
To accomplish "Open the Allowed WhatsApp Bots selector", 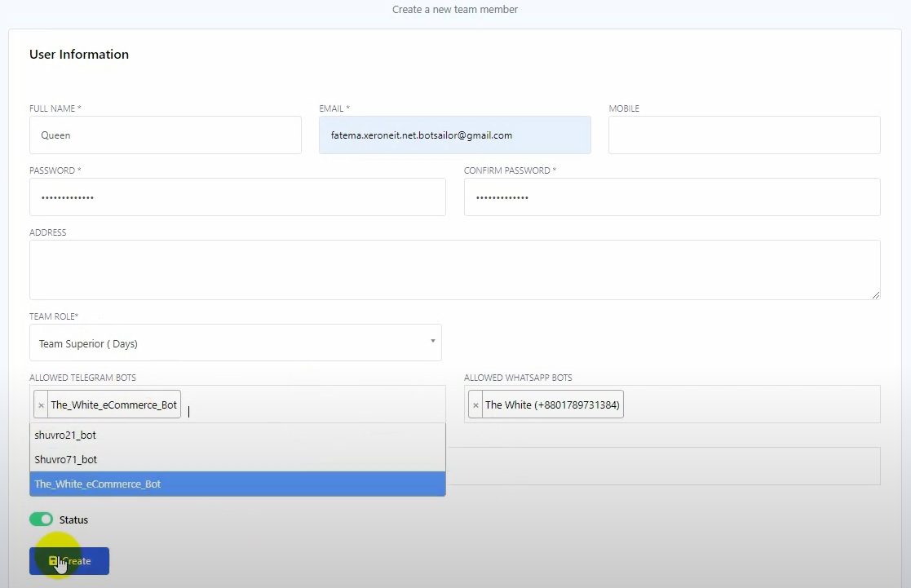I will 750,405.
